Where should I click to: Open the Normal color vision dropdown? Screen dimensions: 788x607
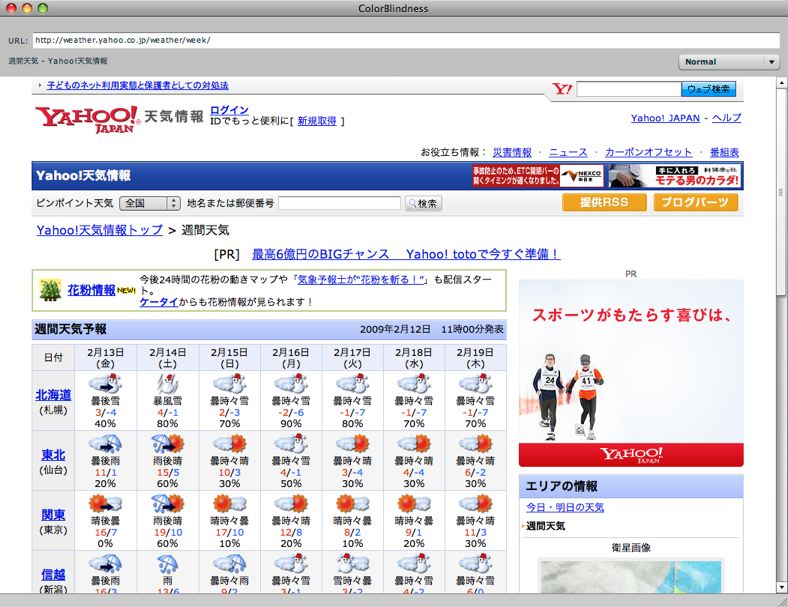point(729,62)
